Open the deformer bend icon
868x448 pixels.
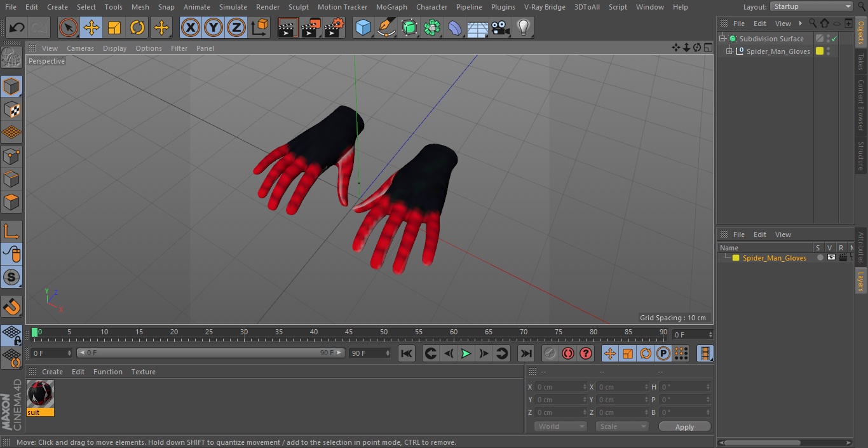pos(455,27)
